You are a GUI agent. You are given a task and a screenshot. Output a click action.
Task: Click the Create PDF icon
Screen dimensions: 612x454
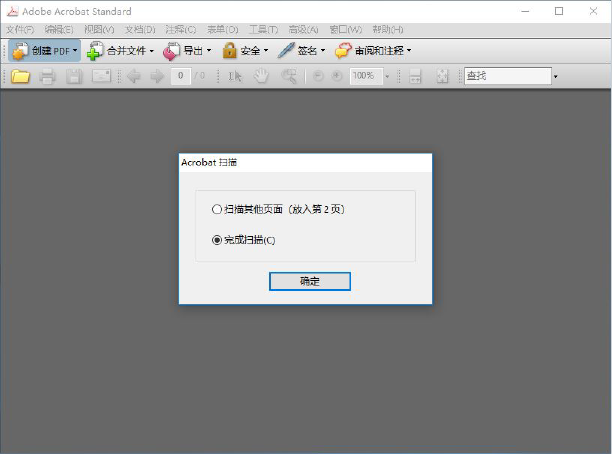pos(20,51)
